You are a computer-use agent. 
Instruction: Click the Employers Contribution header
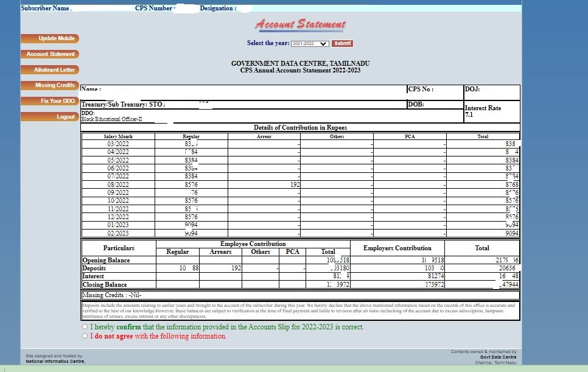tap(397, 248)
